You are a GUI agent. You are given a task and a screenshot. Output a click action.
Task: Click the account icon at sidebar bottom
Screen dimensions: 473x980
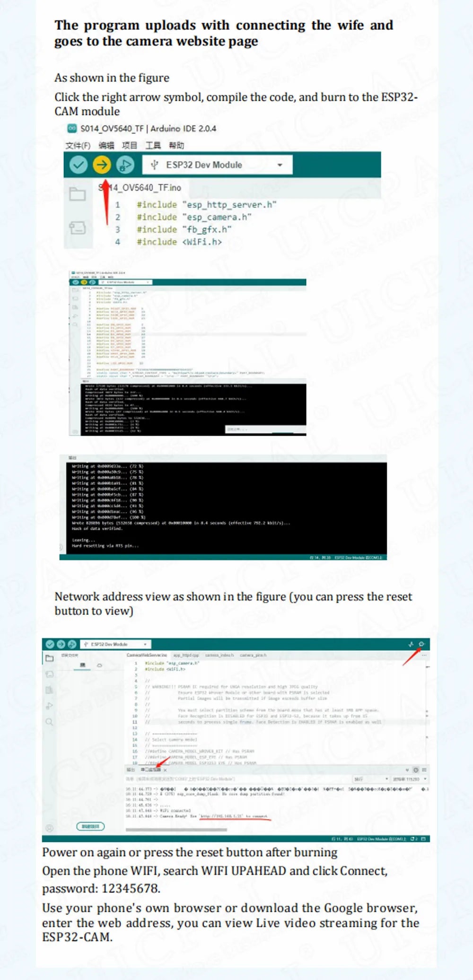coord(49,828)
